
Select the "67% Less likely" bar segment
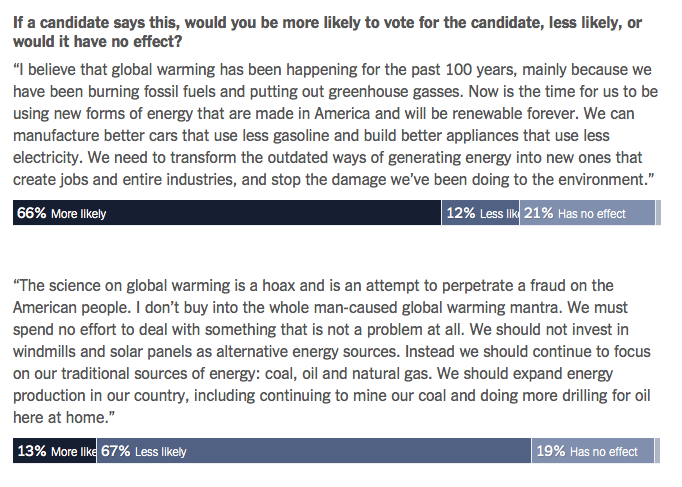coord(313,451)
